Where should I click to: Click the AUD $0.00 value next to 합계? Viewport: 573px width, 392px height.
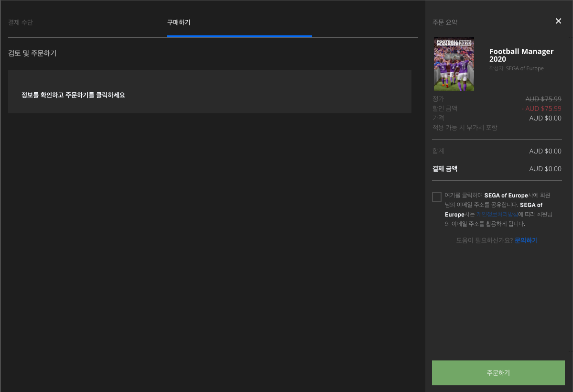545,151
